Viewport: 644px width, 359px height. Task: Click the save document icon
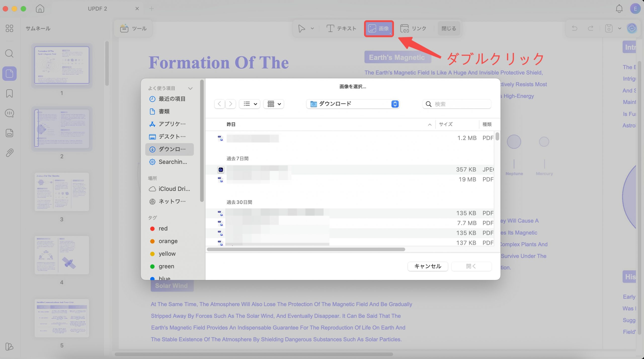[x=609, y=28]
